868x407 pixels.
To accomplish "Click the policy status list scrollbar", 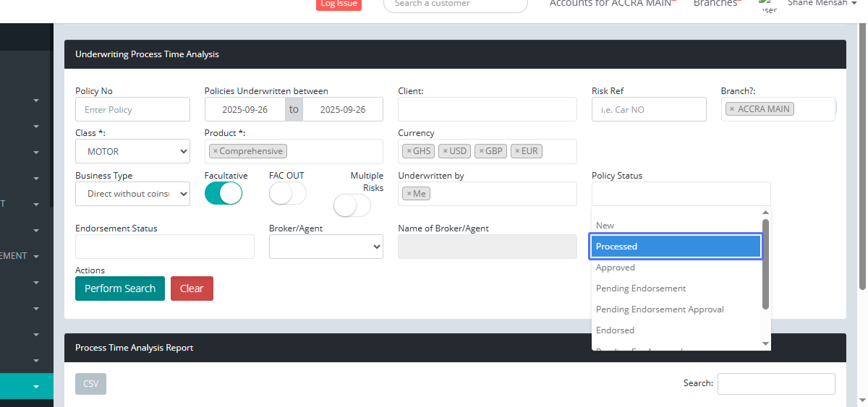I will pos(766,264).
